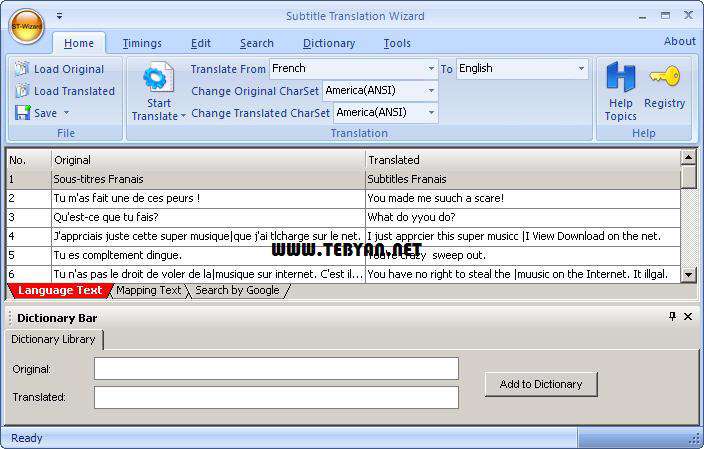704x449 pixels.
Task: Click the Translated column header
Action: click(523, 160)
